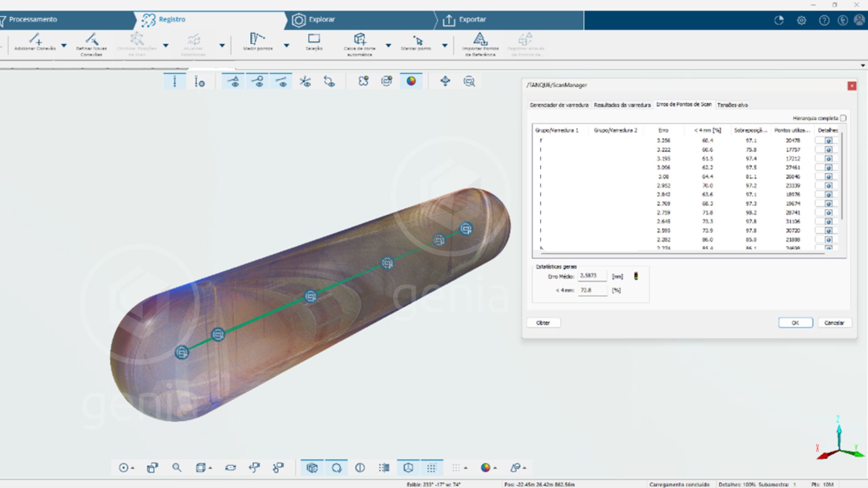This screenshot has height=488, width=868.
Task: Open the Medir pontos dropdown arrow
Action: click(287, 45)
